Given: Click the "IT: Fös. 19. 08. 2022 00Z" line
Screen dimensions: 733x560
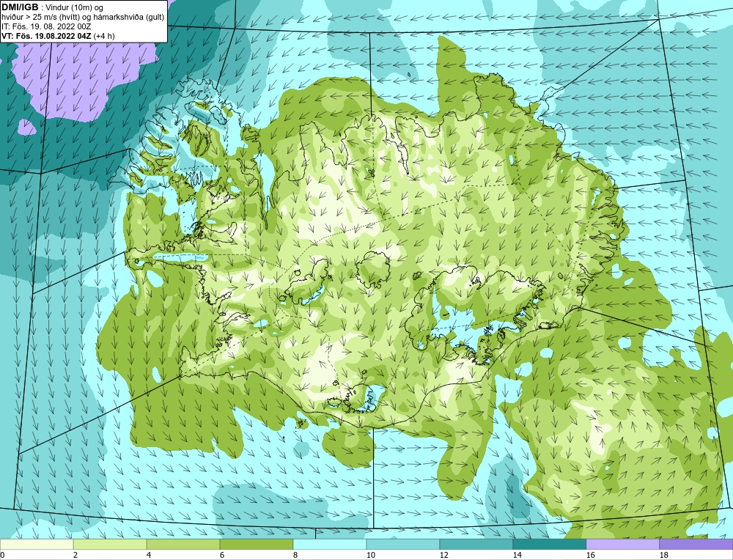Looking at the screenshot, I should 46,26.
